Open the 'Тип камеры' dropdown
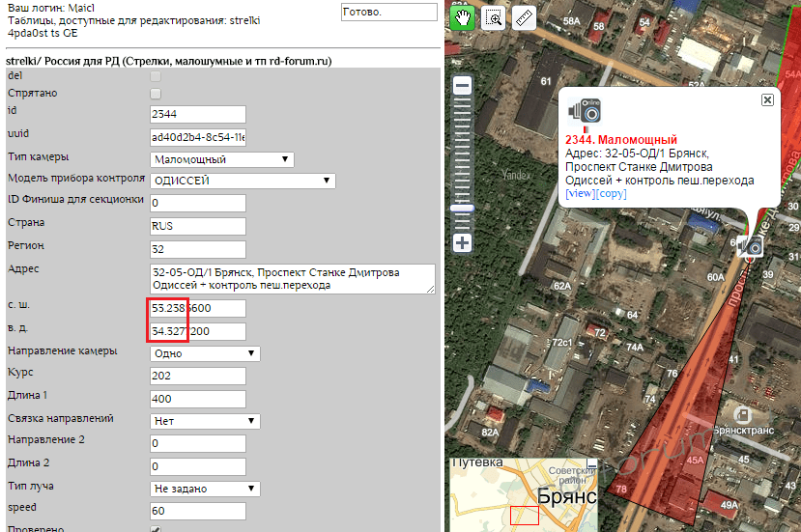This screenshot has width=801, height=532. [x=222, y=159]
